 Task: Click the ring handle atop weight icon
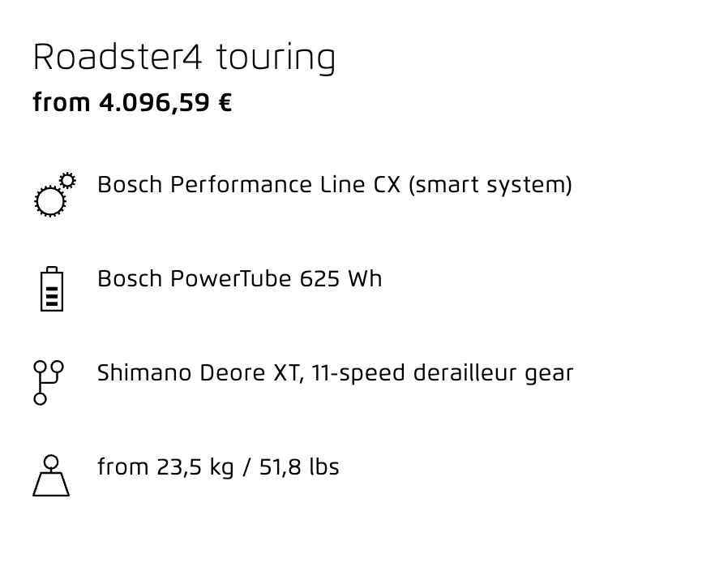(51, 462)
